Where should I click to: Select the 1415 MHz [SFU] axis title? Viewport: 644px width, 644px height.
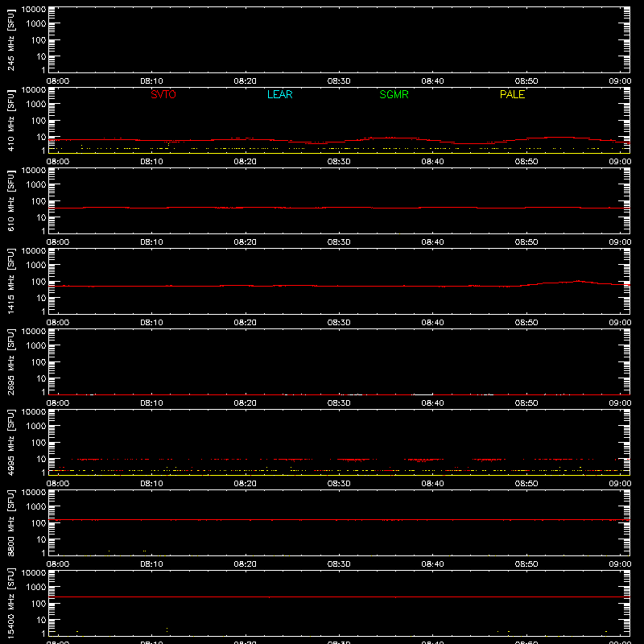10,282
